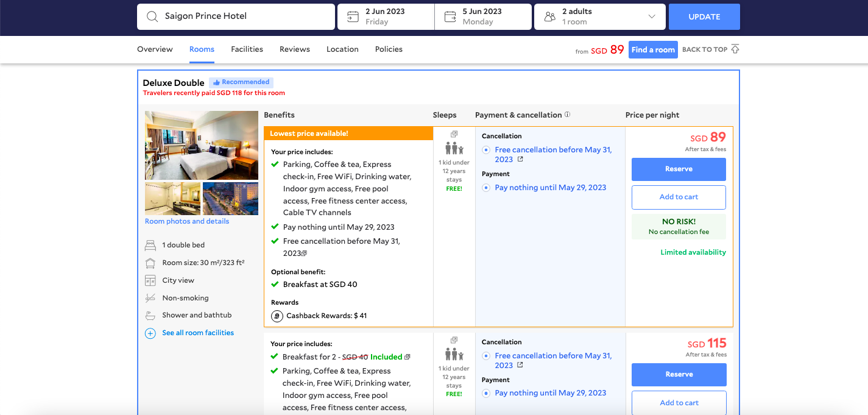Open the bathroom thumbnail photo
Screen dimensions: 868x415
click(172, 199)
